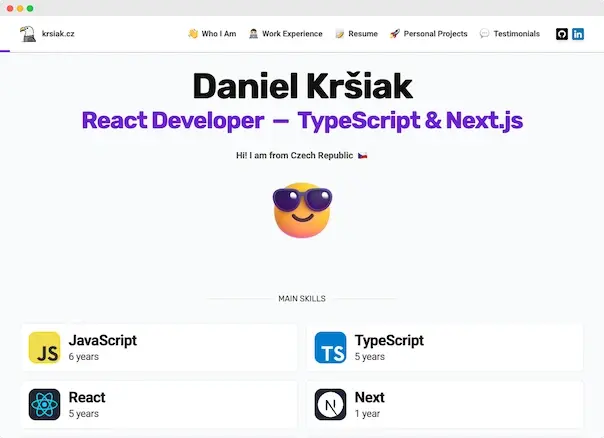Click the eagle logo in header
604x438 pixels.
coord(28,34)
